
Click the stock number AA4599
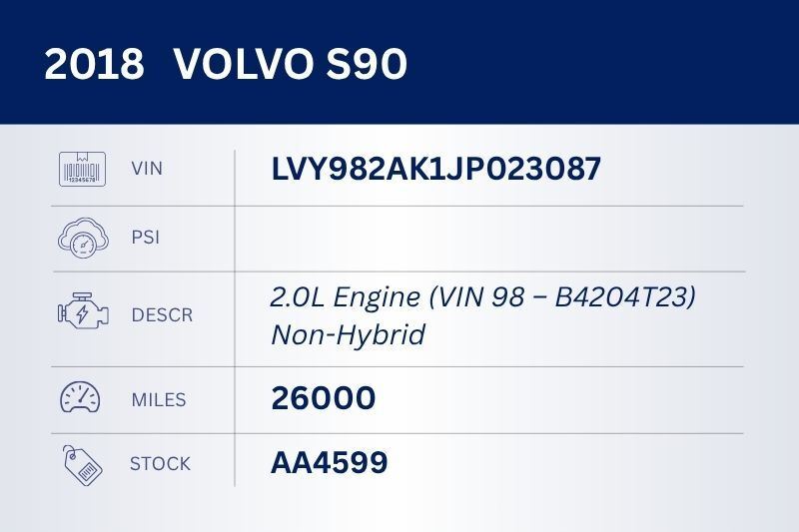pyautogui.click(x=329, y=463)
